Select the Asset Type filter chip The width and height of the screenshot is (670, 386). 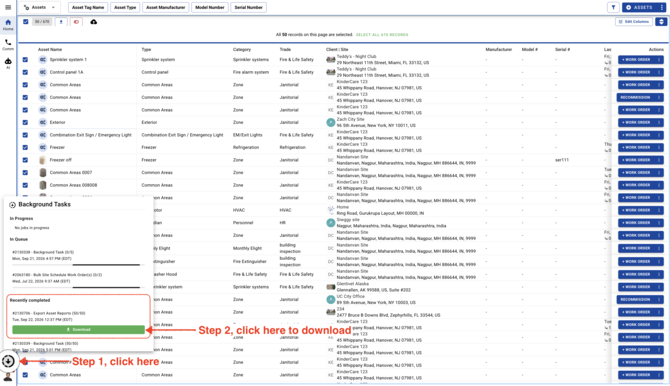[x=125, y=7]
